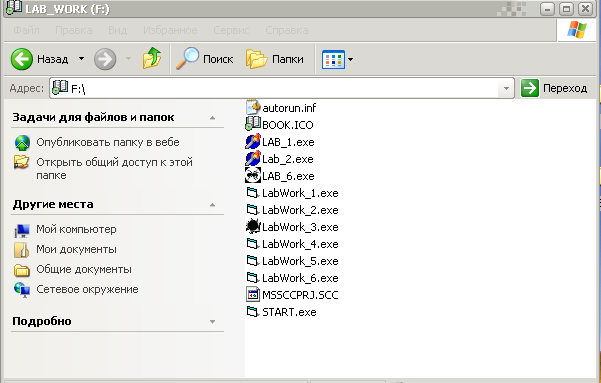This screenshot has width=601, height=383.
Task: Open the Views dropdown arrow
Action: tap(350, 59)
